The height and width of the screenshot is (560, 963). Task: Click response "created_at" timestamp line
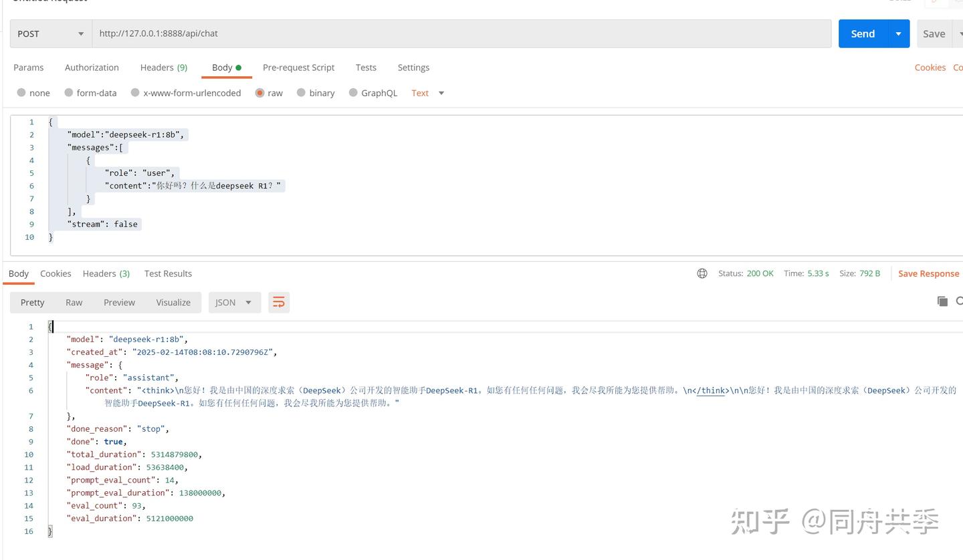[x=171, y=352]
